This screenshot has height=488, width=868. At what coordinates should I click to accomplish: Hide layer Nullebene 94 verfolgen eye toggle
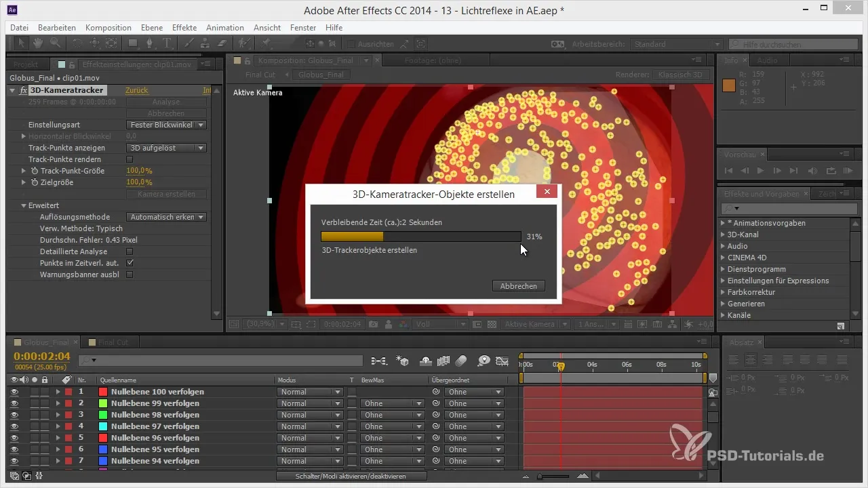[14, 461]
